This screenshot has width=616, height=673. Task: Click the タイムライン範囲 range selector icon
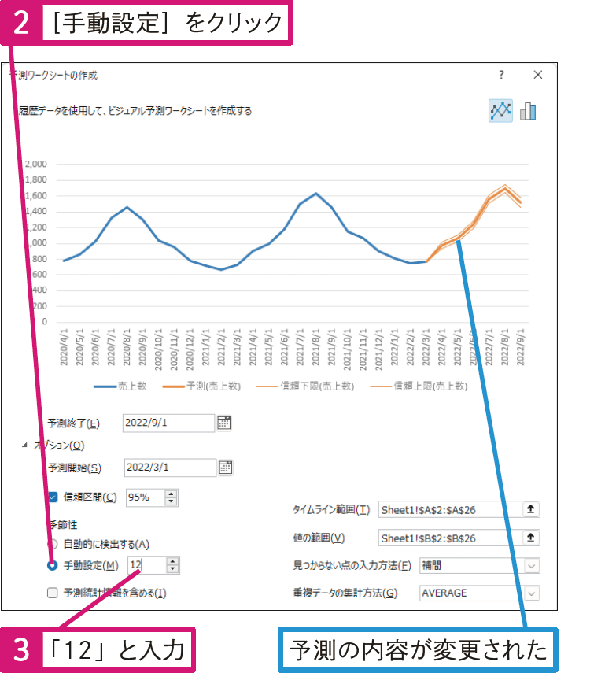pos(531,509)
